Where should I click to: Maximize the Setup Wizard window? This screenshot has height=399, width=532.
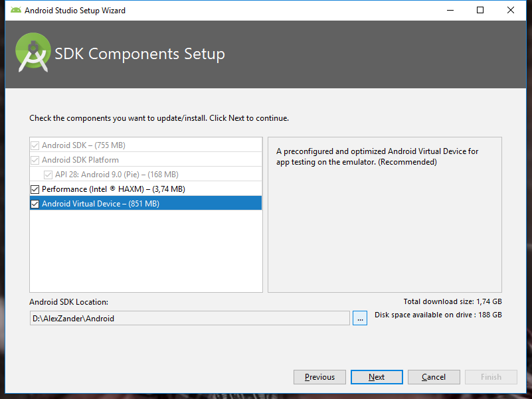click(x=480, y=11)
